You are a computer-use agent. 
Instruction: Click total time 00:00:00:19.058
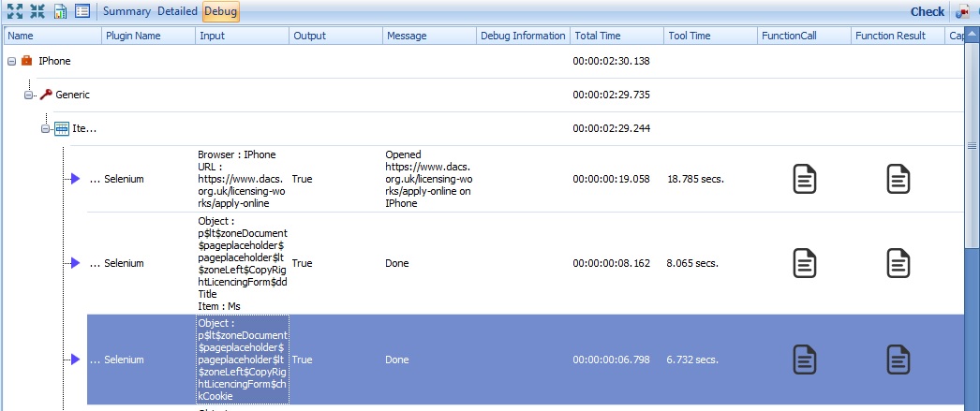tap(611, 179)
